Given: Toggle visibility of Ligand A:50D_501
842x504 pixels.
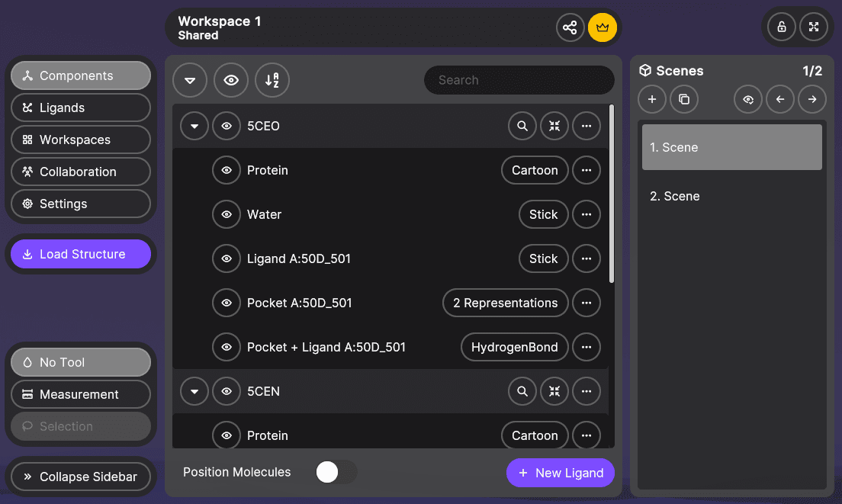Looking at the screenshot, I should click(227, 259).
